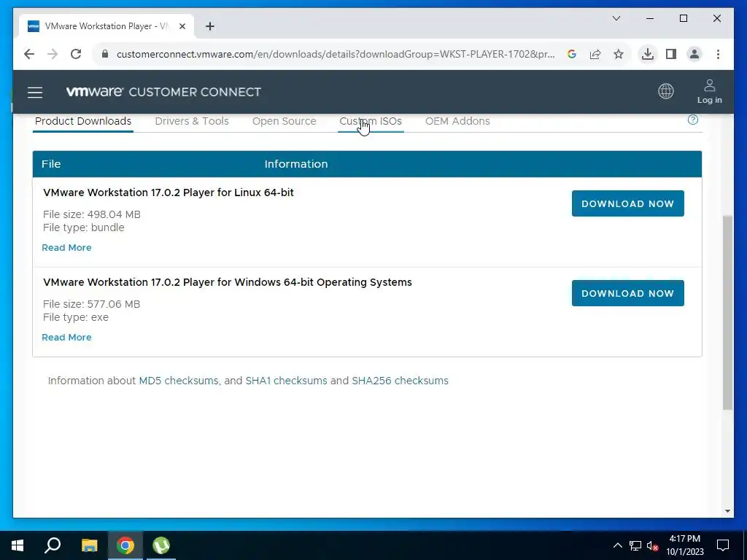Open the taskbar clock and date
The width and height of the screenshot is (747, 560).
[x=684, y=545]
